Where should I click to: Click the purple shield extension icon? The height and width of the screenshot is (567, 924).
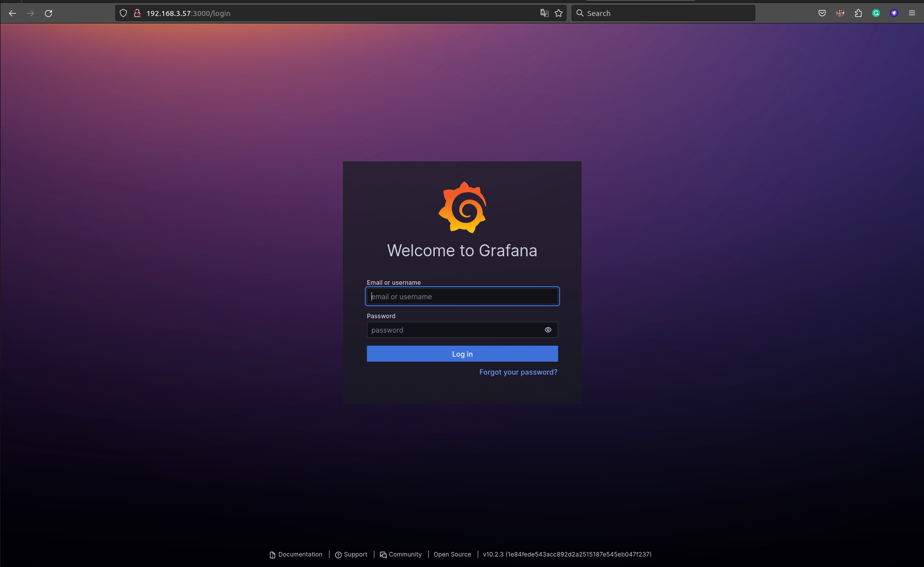(894, 13)
